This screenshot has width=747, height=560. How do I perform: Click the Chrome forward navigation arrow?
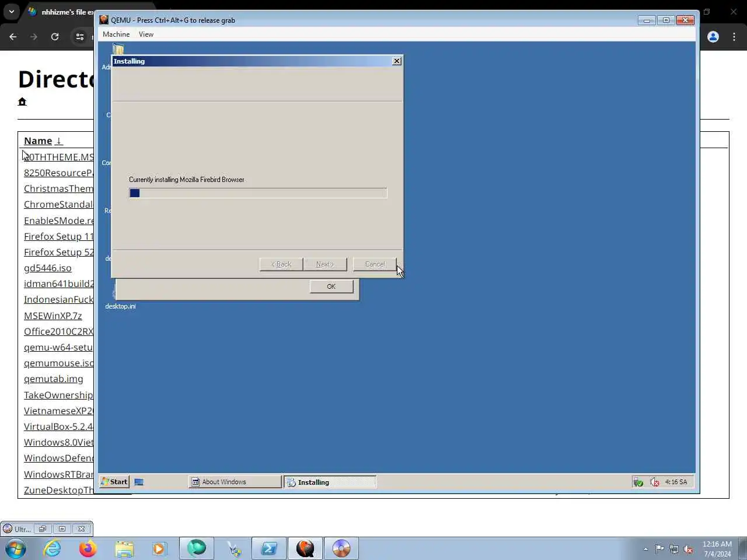point(34,37)
